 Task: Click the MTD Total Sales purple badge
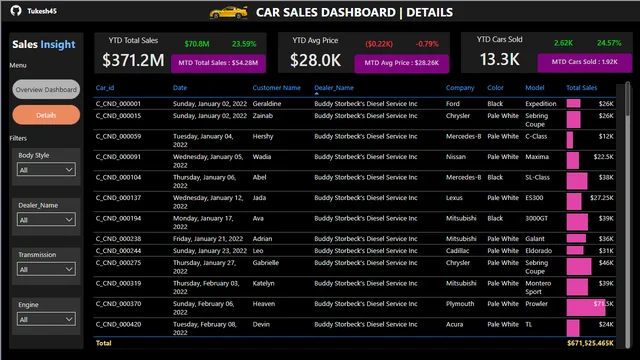tap(218, 63)
